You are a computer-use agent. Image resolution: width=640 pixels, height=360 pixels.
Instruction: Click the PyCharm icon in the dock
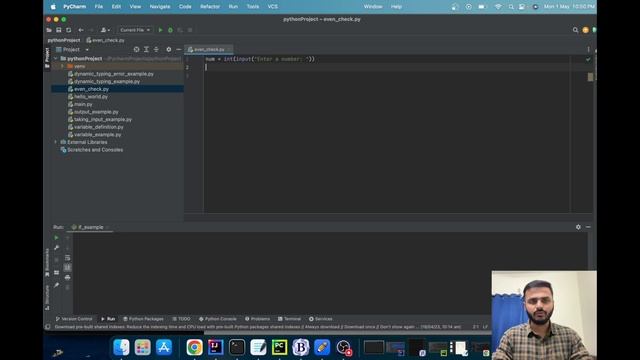pyautogui.click(x=279, y=347)
